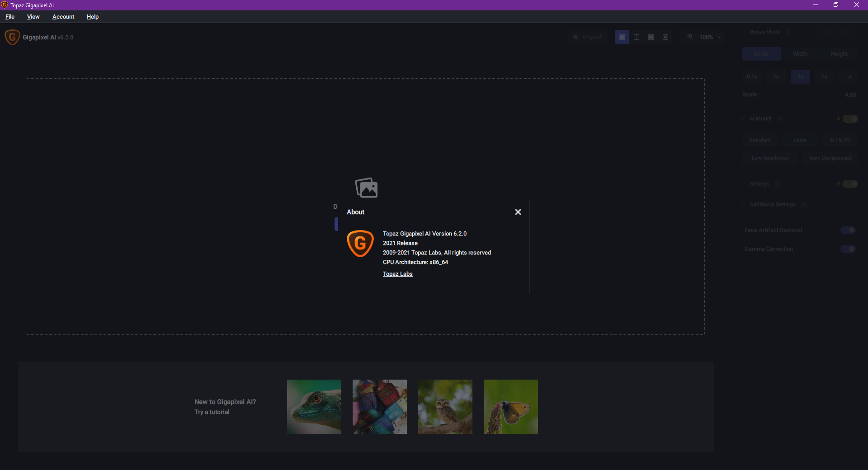868x470 pixels.
Task: Select the Lines AI model
Action: coord(800,140)
